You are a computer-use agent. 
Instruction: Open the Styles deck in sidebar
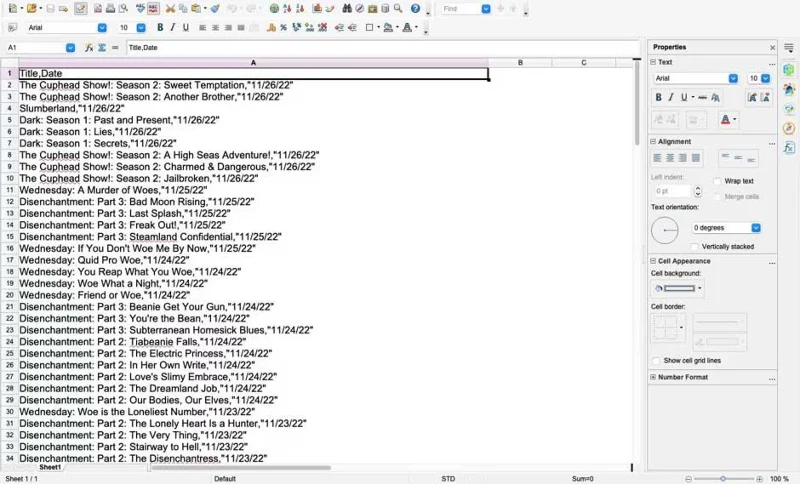point(789,92)
